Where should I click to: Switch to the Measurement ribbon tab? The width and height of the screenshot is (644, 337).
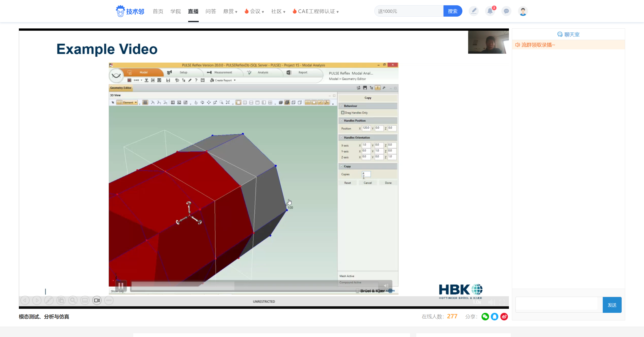[223, 72]
